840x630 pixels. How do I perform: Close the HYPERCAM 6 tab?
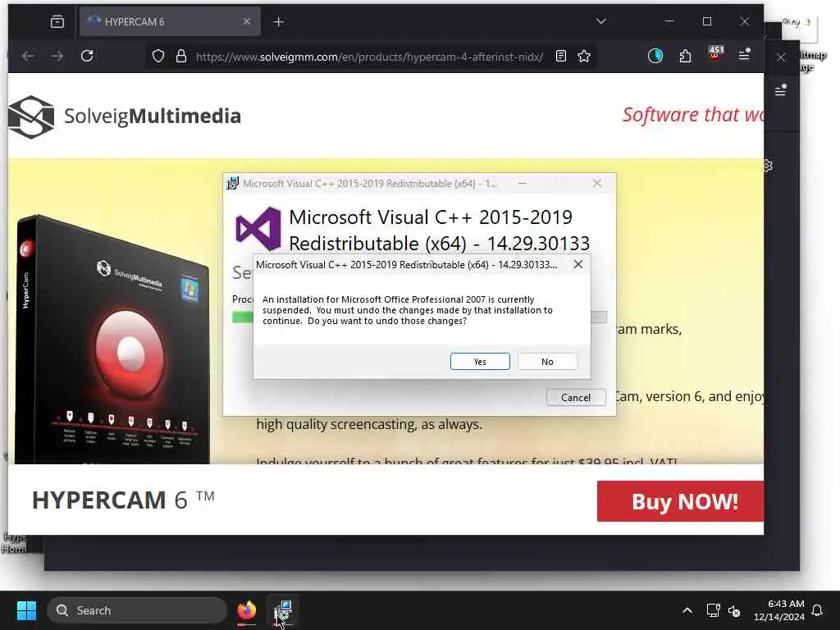pyautogui.click(x=246, y=21)
